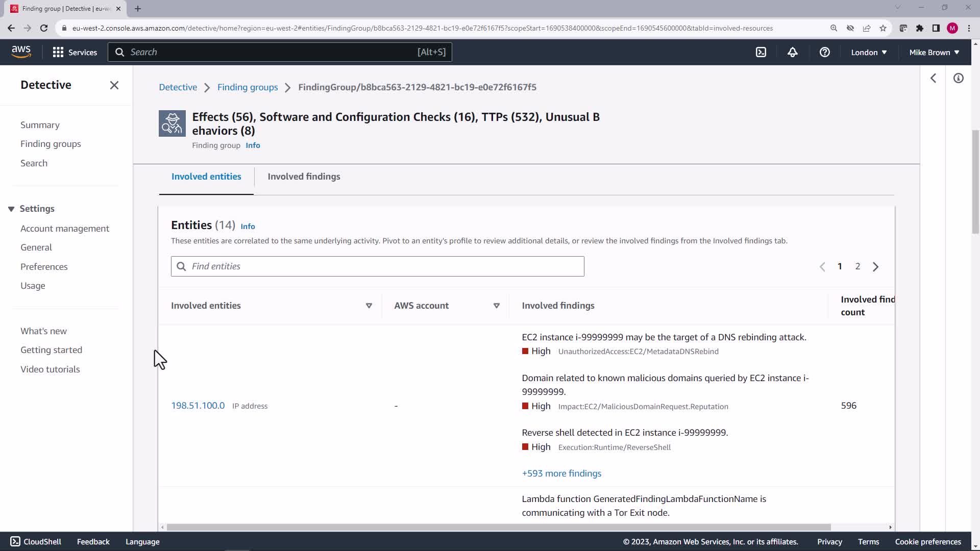Screen dimensions: 980x551
Task: Show +593 more findings
Action: (x=561, y=473)
